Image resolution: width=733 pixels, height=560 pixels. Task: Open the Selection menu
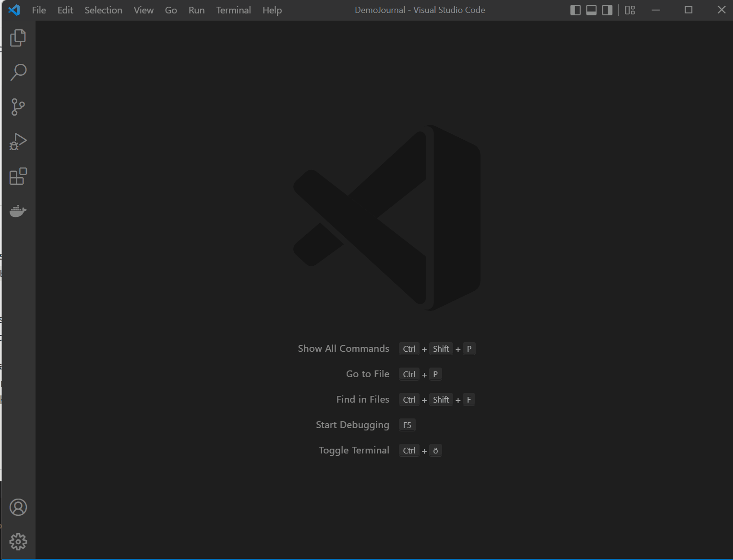(103, 10)
